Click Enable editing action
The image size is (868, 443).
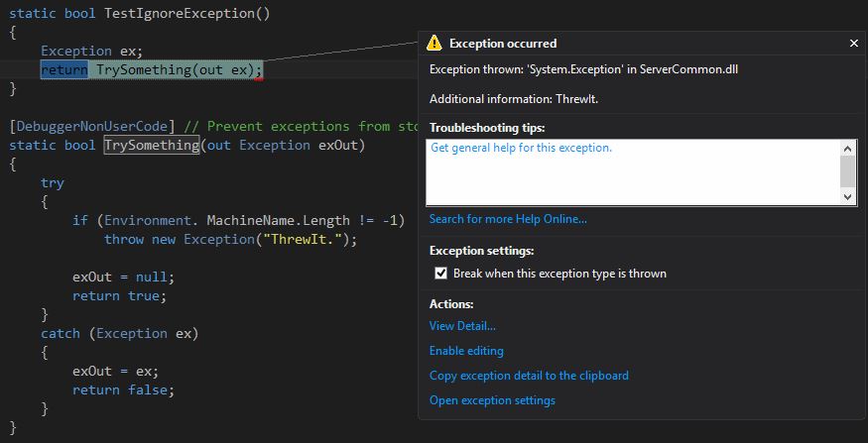[x=466, y=351]
